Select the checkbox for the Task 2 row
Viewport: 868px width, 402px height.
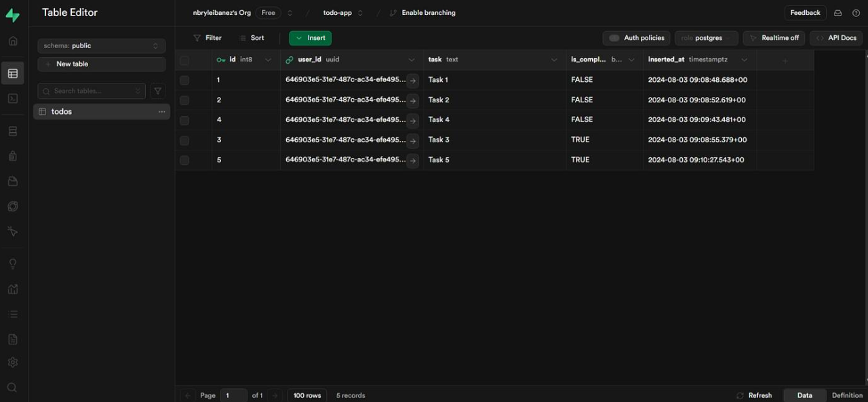[184, 100]
